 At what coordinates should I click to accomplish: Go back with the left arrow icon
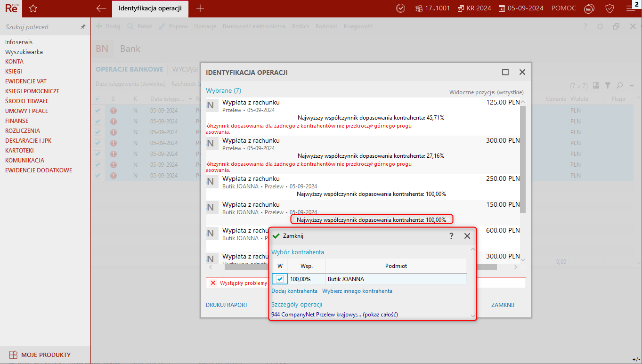pyautogui.click(x=101, y=8)
